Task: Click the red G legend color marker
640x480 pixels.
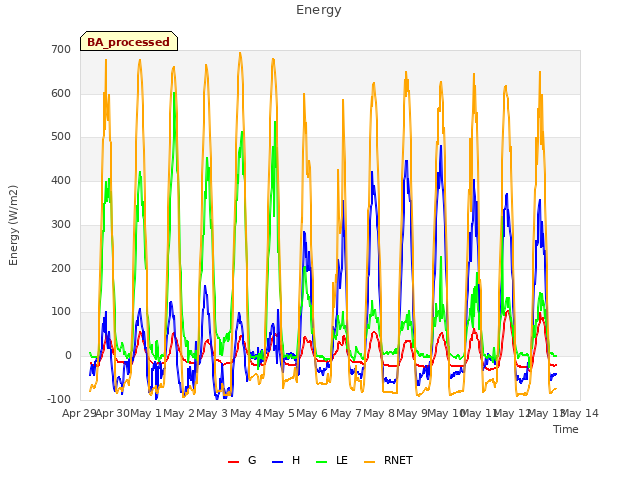Action: [x=233, y=462]
